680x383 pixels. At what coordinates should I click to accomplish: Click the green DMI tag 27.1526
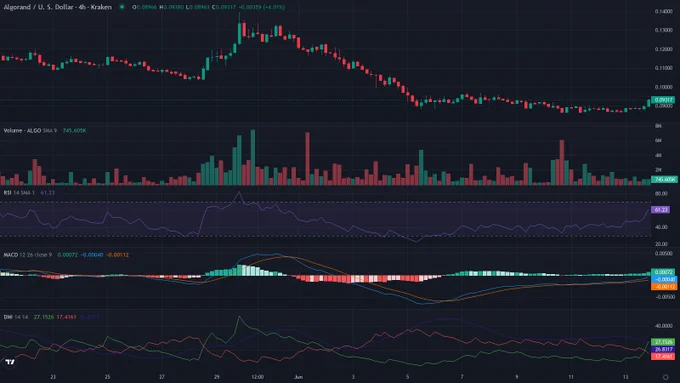664,342
